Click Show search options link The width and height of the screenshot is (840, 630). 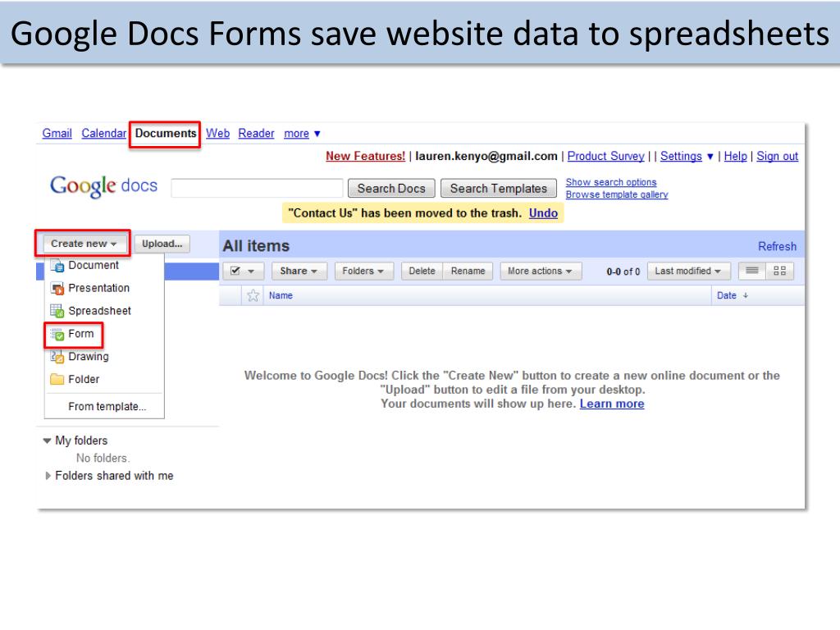[x=611, y=182]
